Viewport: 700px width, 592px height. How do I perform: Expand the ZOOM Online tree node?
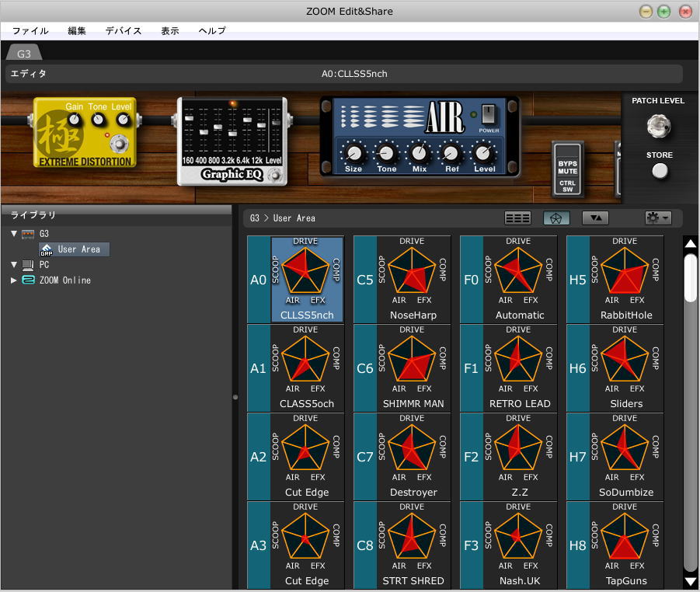pyautogui.click(x=13, y=280)
